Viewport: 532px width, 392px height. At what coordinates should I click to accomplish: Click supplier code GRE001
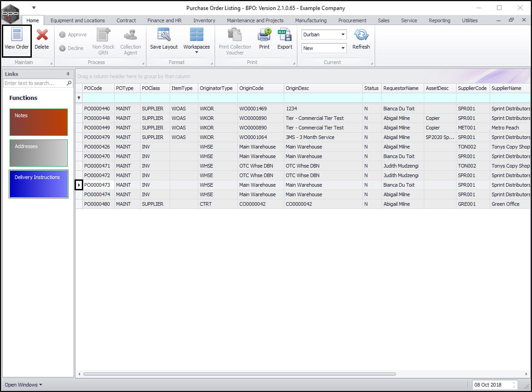[x=467, y=204]
